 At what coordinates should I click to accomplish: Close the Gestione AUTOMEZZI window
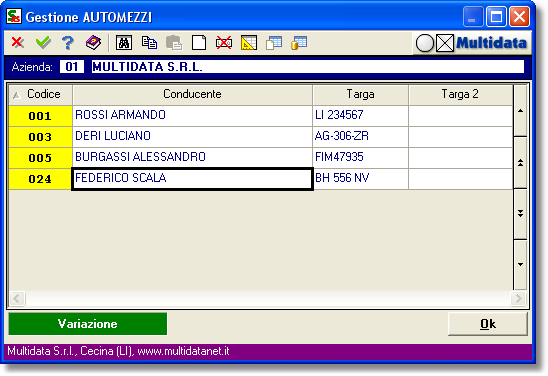coord(520,16)
